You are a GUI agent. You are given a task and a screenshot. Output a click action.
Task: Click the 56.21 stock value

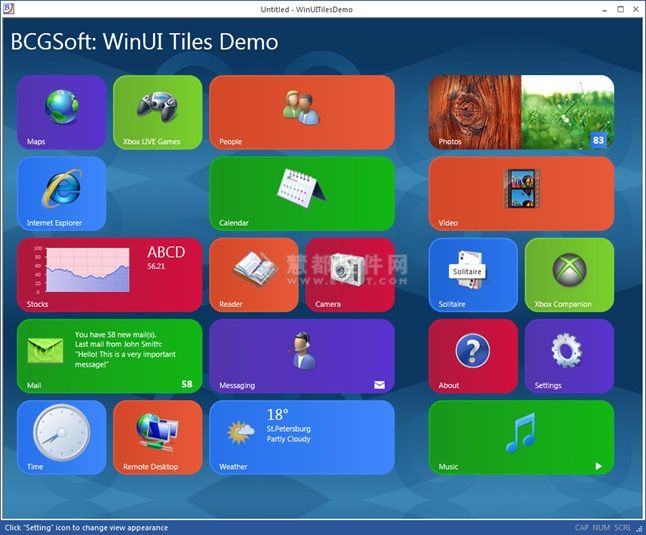(156, 266)
